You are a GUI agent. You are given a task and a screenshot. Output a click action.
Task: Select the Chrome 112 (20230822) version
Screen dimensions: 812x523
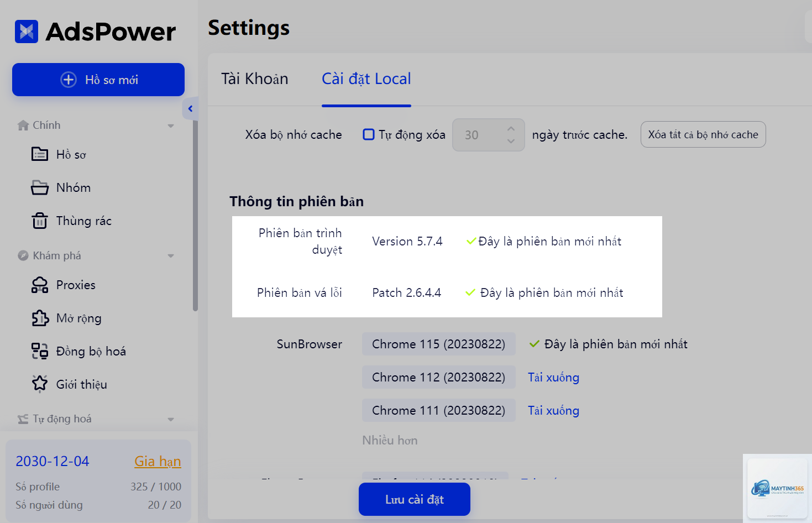pos(439,377)
